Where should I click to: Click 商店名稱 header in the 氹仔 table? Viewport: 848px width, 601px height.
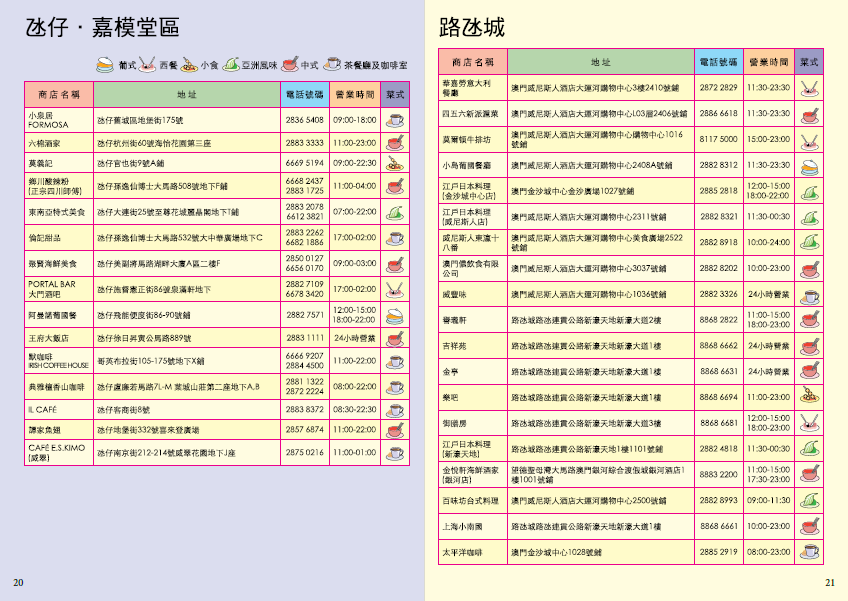coord(59,94)
